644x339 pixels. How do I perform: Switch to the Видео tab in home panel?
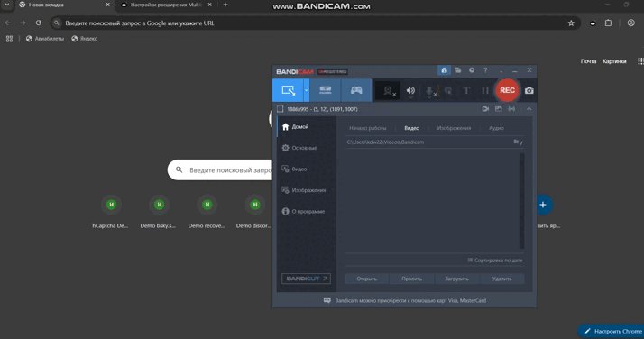(411, 128)
